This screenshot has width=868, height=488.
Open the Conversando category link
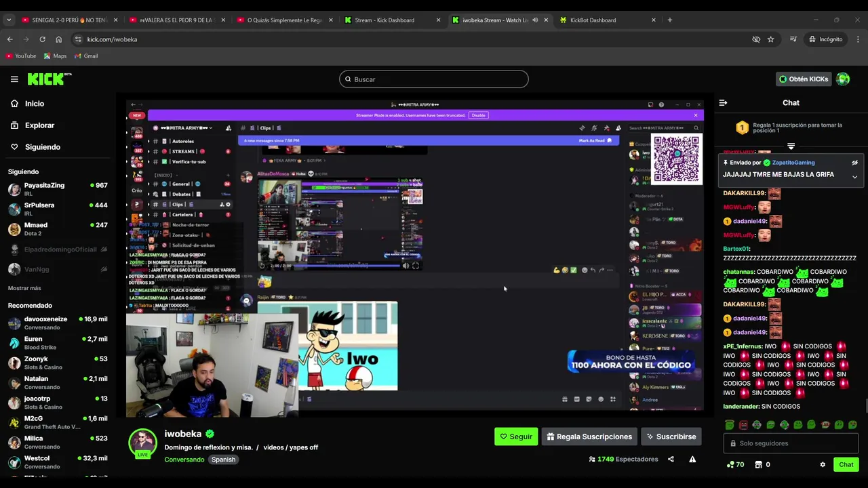coord(184,460)
